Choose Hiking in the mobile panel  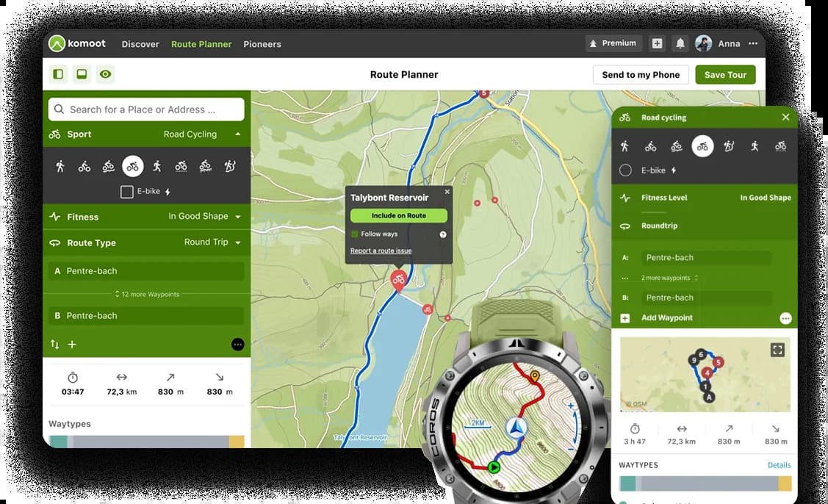[x=624, y=145]
